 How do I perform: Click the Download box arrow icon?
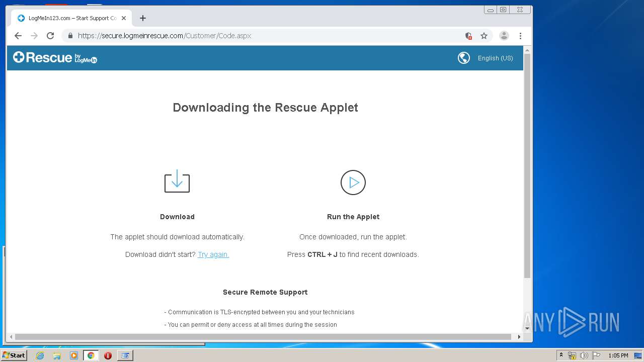[x=177, y=181]
